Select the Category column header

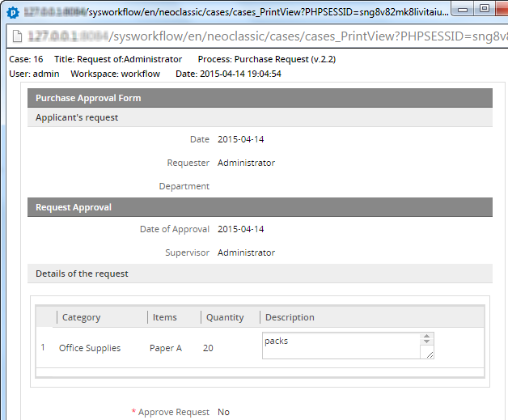pyautogui.click(x=81, y=317)
